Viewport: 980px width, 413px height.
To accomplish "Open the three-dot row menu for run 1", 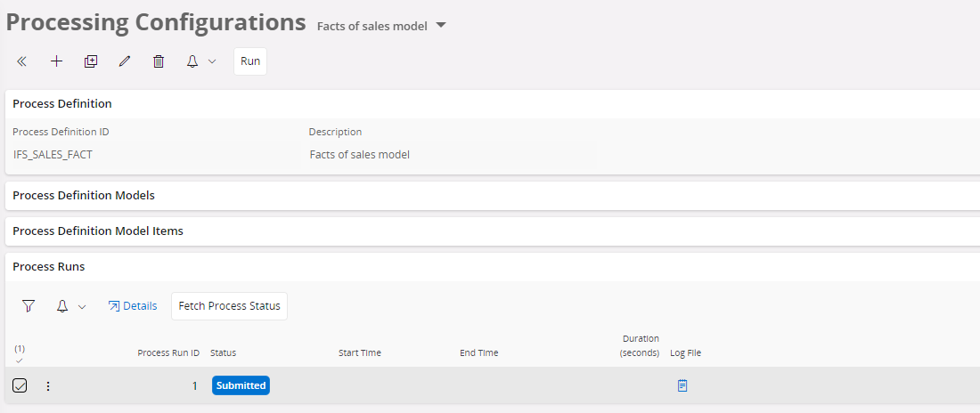I will click(48, 385).
